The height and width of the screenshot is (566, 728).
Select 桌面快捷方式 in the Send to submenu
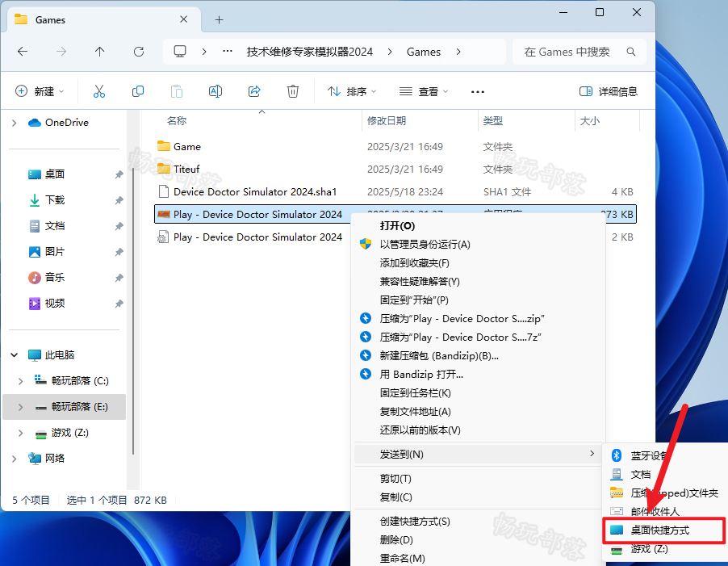664,530
